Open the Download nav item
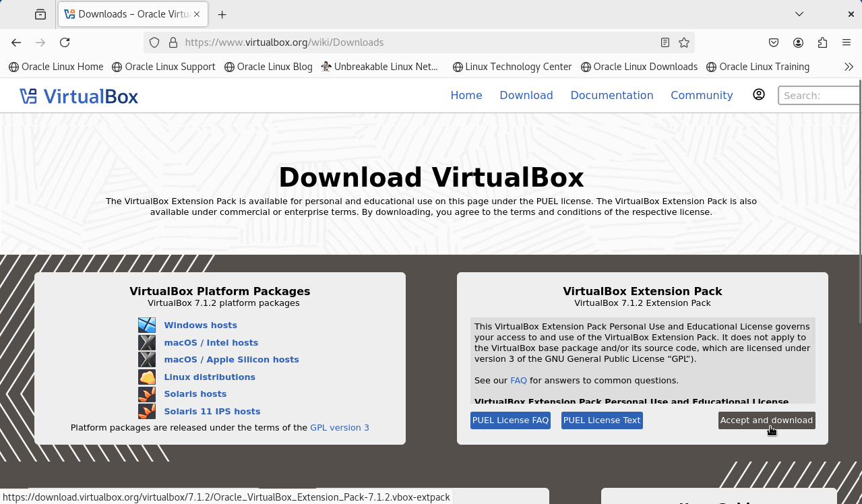 (526, 95)
